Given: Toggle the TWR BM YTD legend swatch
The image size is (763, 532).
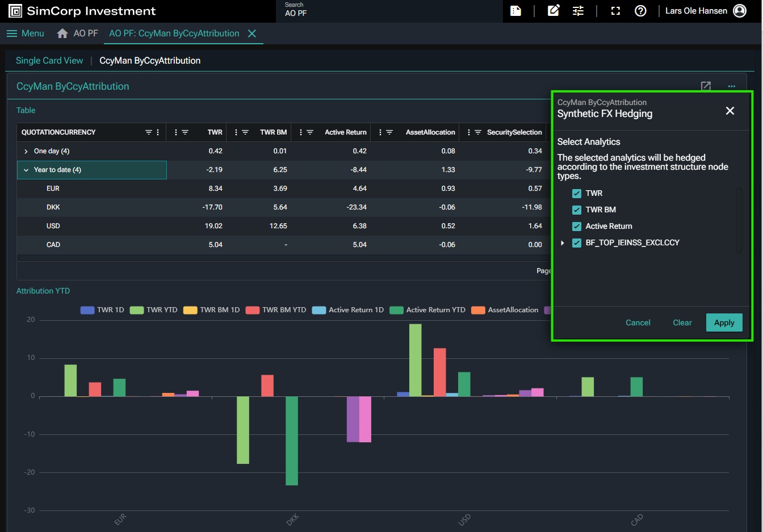Looking at the screenshot, I should coord(253,310).
